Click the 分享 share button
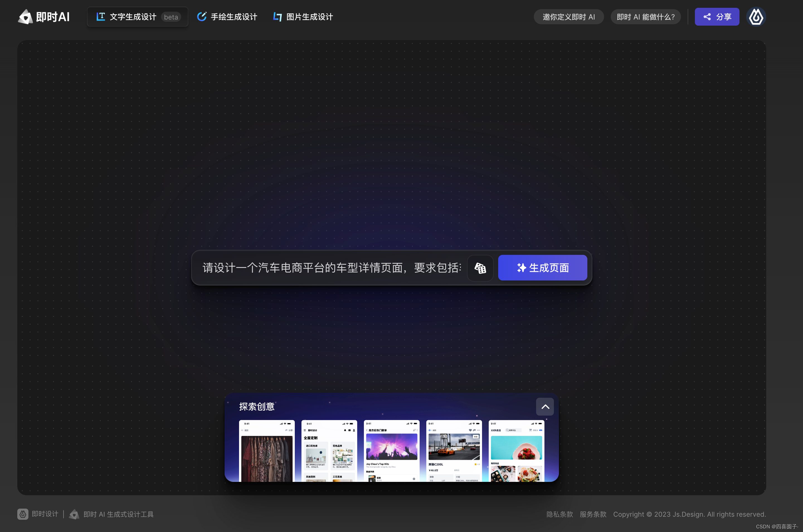The height and width of the screenshot is (532, 803). [717, 17]
